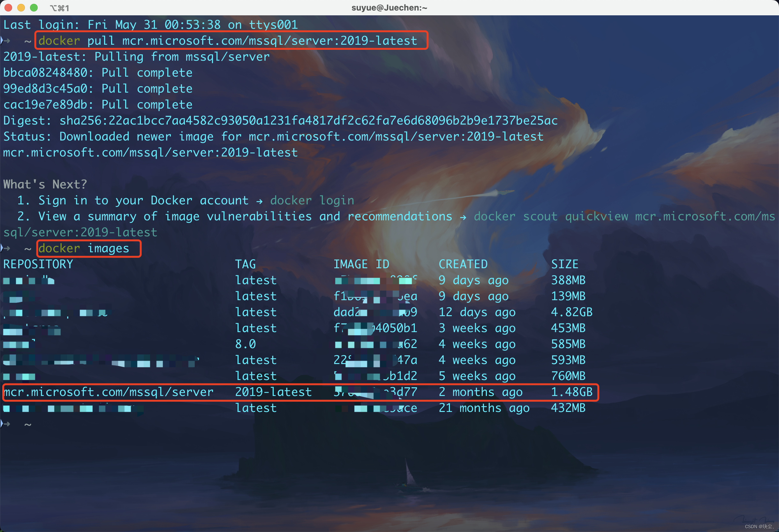Click the 'docker images' command text
This screenshot has height=532, width=779.
point(84,248)
